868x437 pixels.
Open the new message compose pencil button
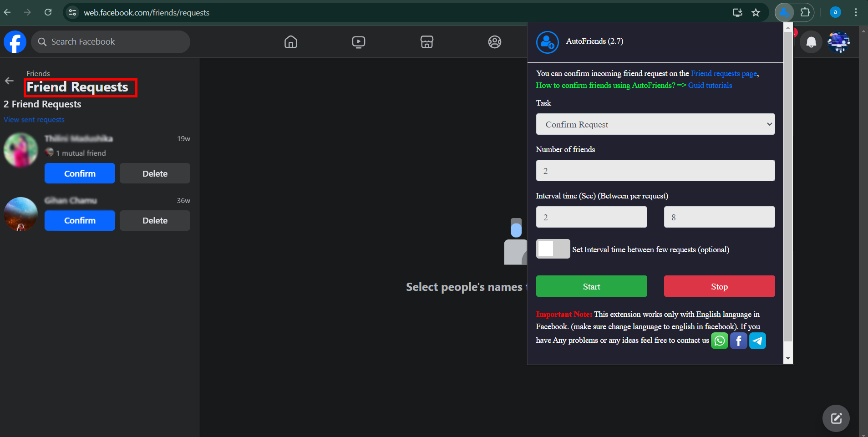pyautogui.click(x=836, y=418)
